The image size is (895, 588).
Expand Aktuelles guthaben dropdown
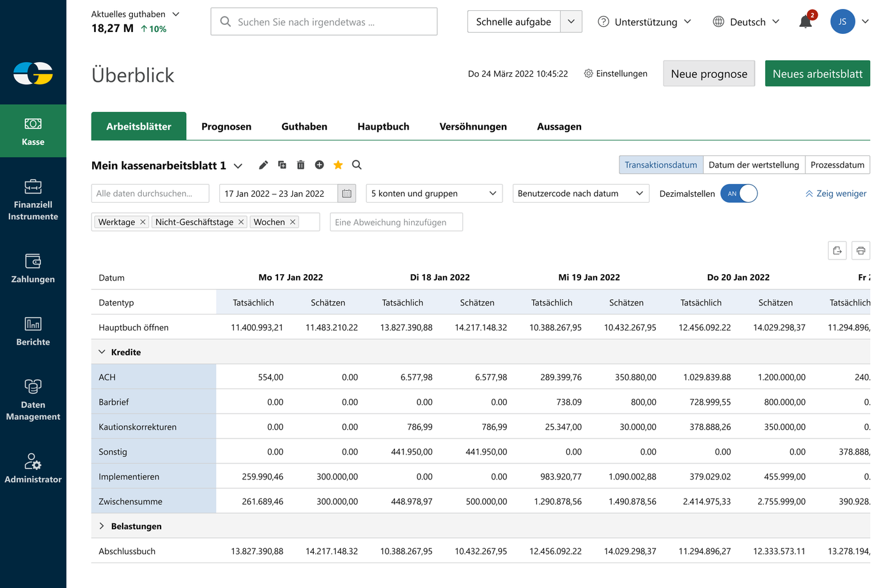tap(176, 14)
